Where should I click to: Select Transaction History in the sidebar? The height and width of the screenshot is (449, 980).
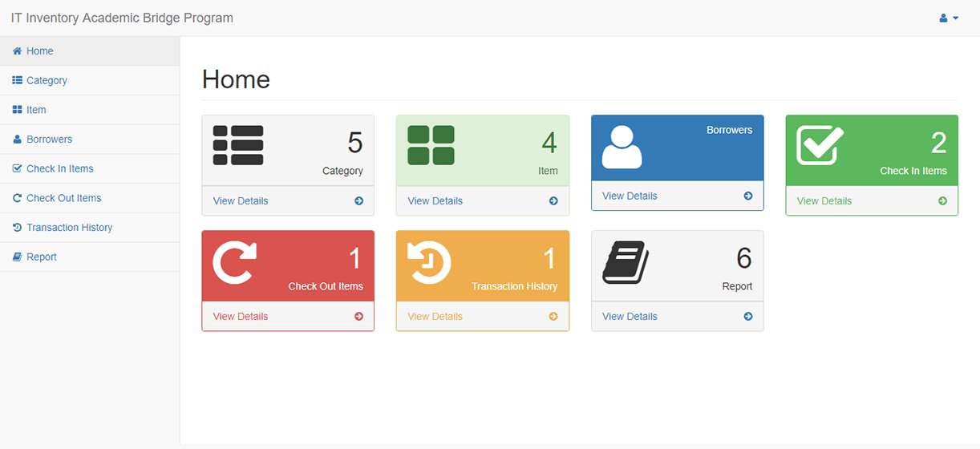click(x=69, y=228)
